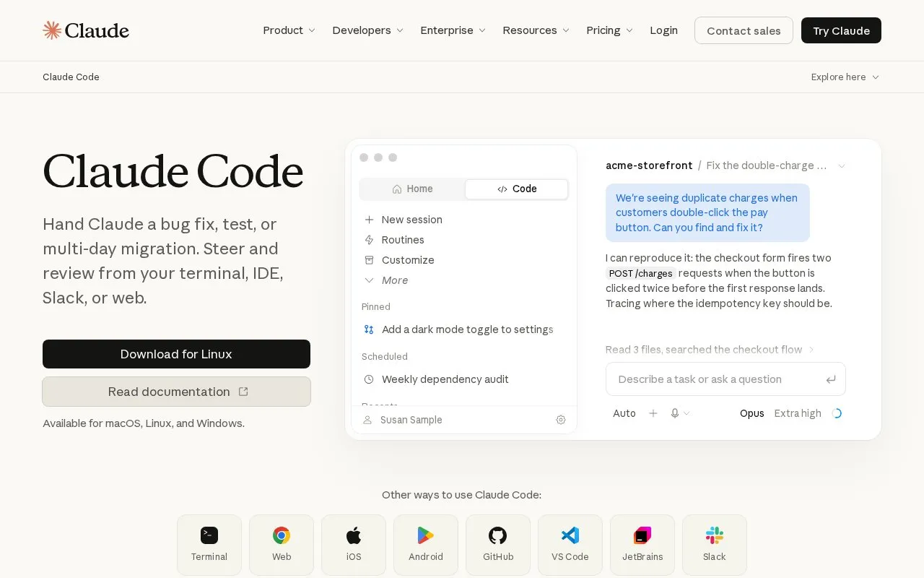The image size is (924, 578).
Task: Expand the Product menu
Action: click(289, 30)
